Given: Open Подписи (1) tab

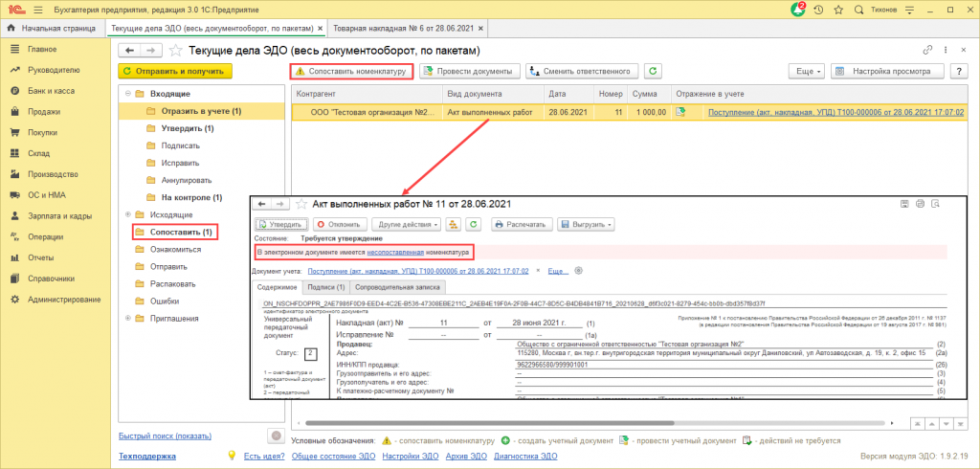Looking at the screenshot, I should pyautogui.click(x=325, y=287).
